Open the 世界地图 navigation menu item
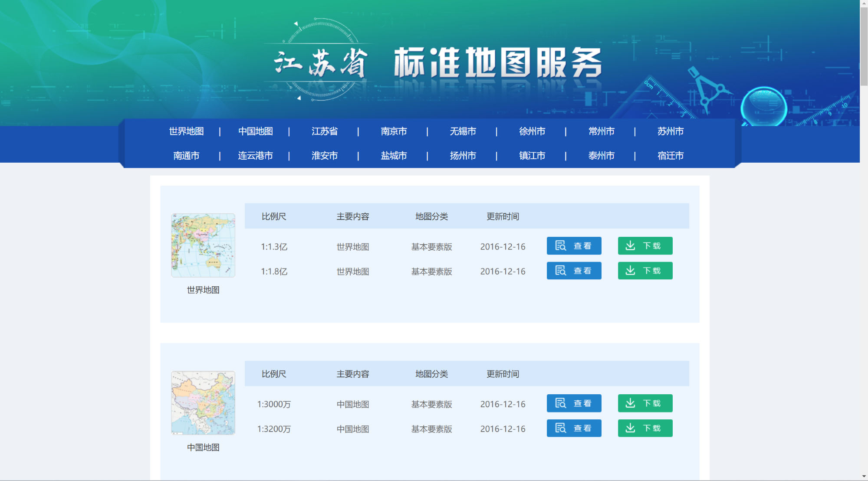The height and width of the screenshot is (481, 868). coord(186,131)
